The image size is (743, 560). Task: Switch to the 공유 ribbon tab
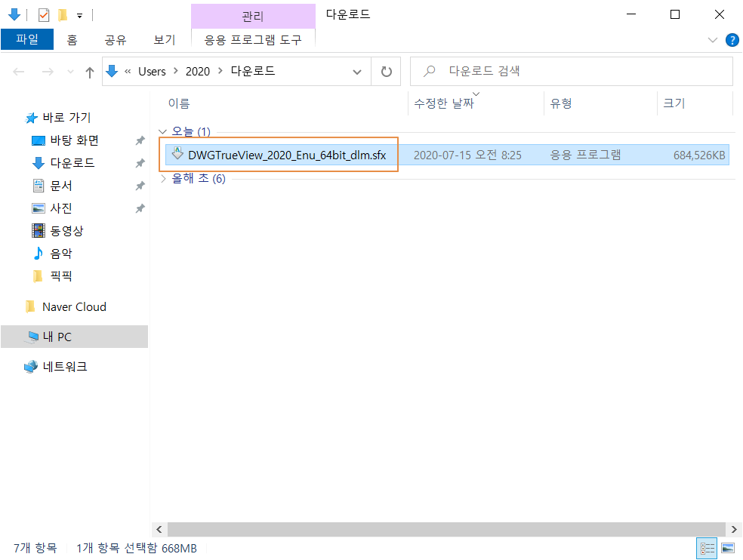(x=116, y=40)
